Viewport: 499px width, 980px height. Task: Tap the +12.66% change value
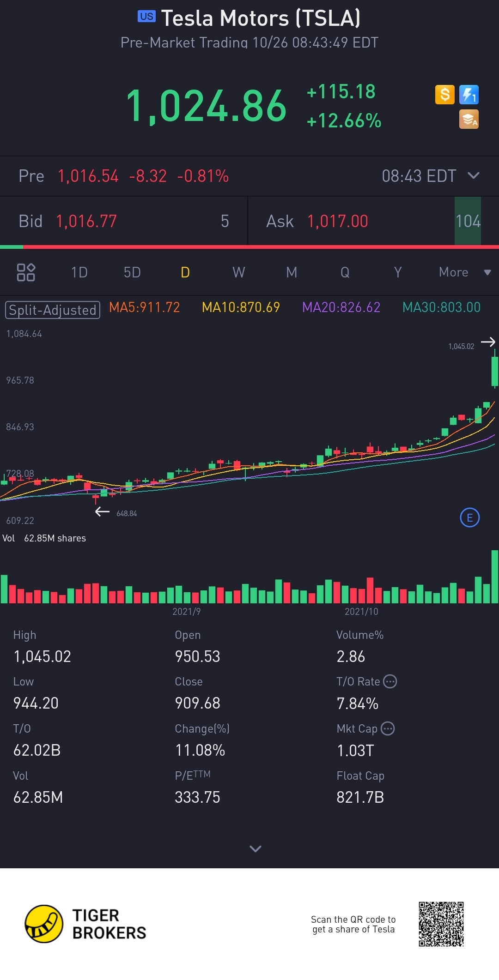344,121
